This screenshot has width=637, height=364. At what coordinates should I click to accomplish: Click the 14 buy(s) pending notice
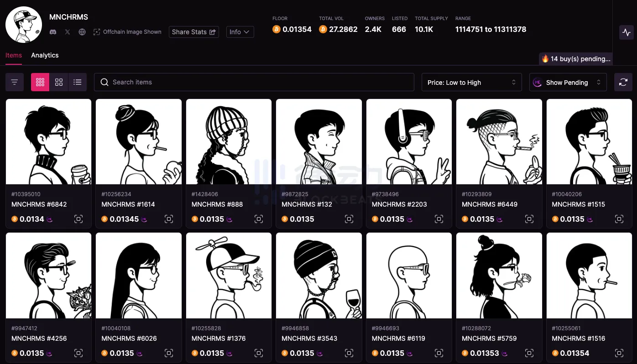576,59
